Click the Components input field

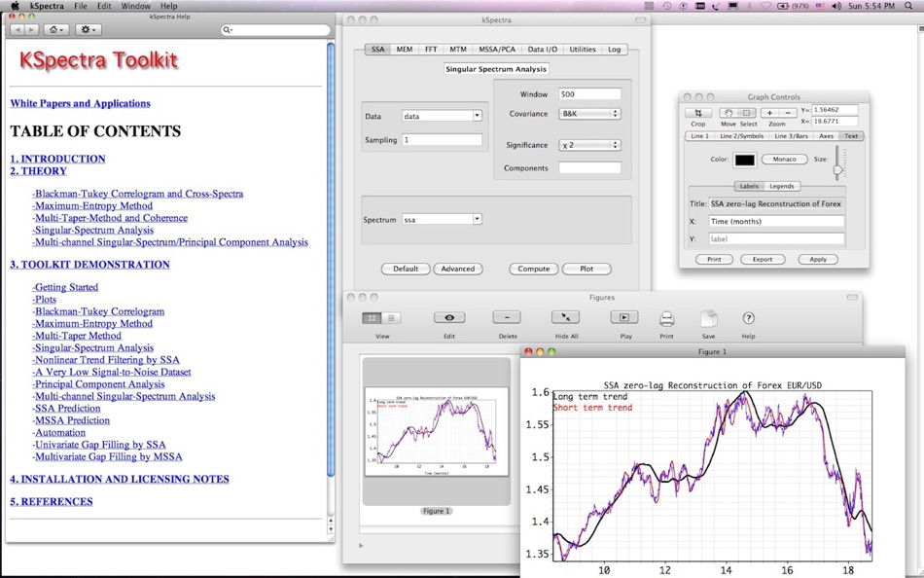click(x=589, y=168)
